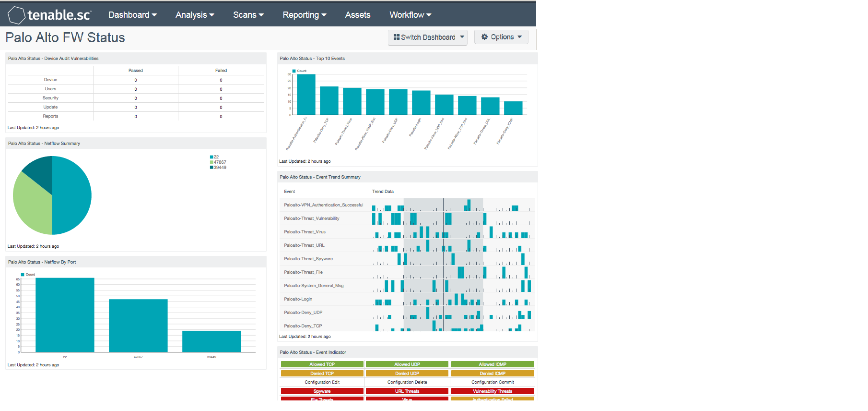Click the Device row Passed count
The height and width of the screenshot is (411, 868).
(x=136, y=80)
